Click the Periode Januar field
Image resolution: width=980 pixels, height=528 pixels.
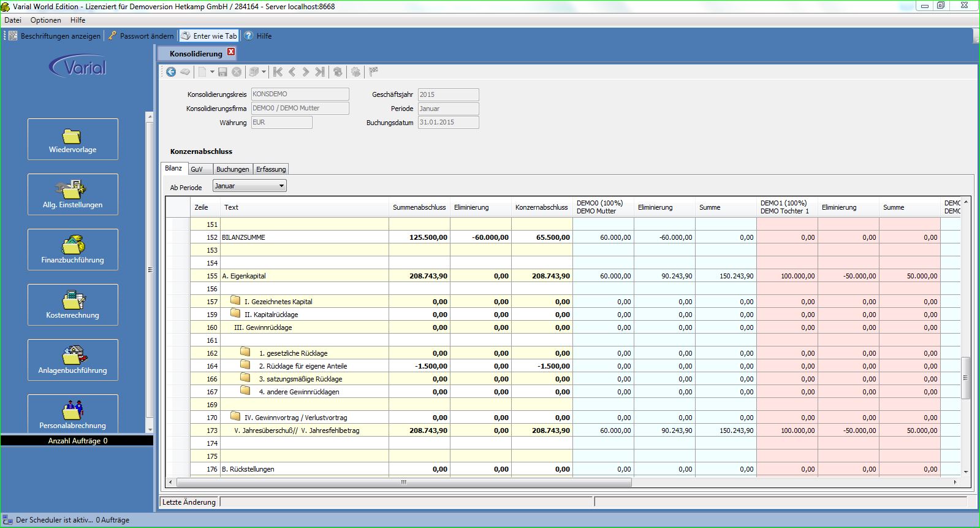tap(449, 109)
